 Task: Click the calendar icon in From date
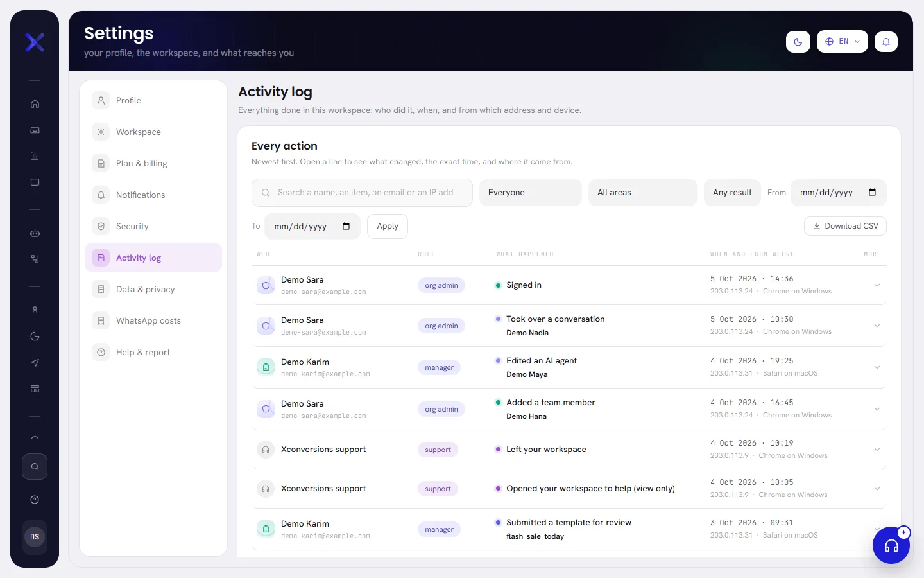872,193
